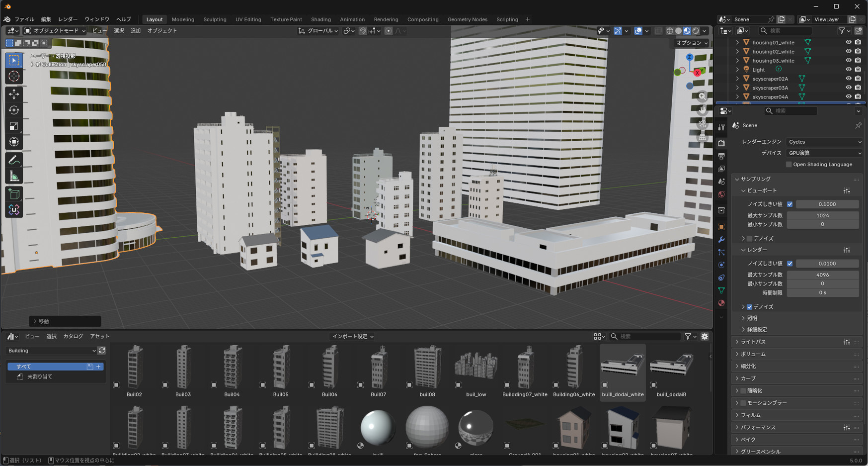This screenshot has width=868, height=466.
Task: Select the Add Cube tool
Action: pyautogui.click(x=14, y=193)
